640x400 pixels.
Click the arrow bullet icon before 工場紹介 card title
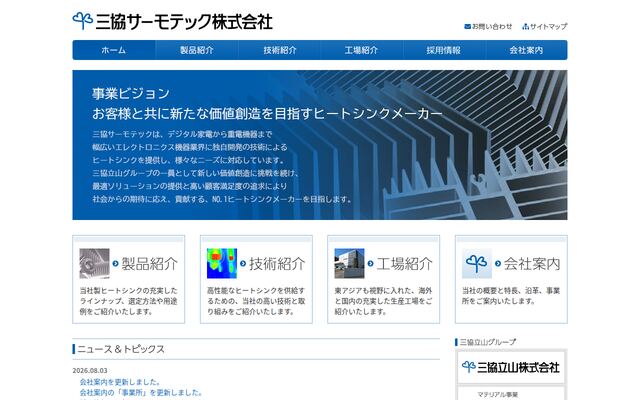coord(371,264)
